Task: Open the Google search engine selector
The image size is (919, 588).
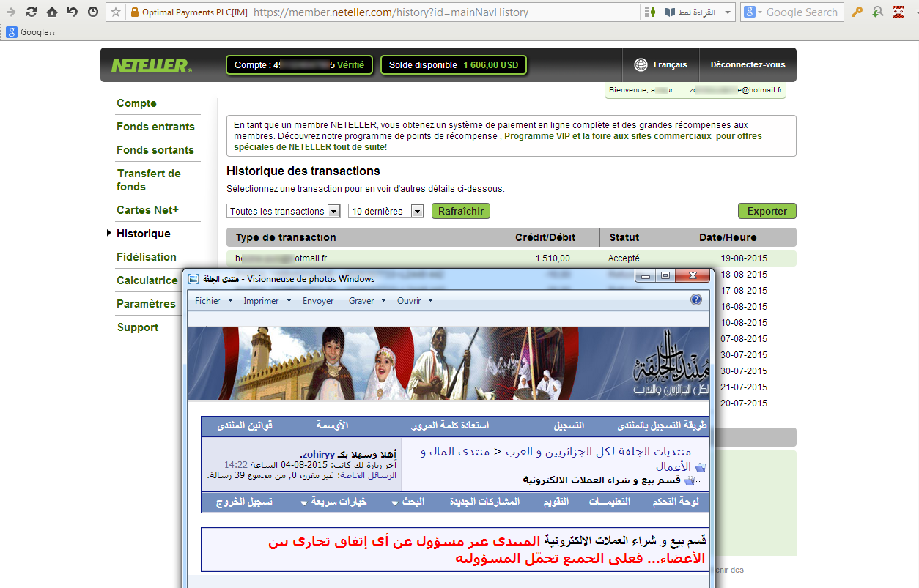Action: click(753, 12)
